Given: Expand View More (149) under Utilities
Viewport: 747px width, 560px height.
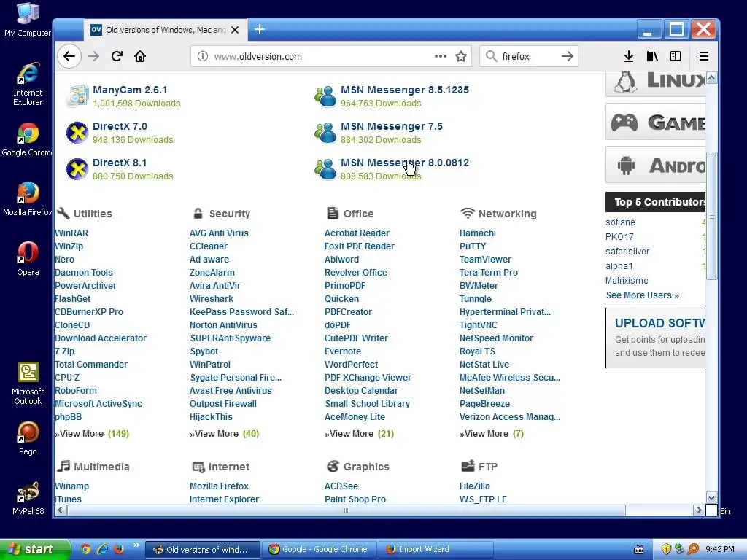Looking at the screenshot, I should (93, 433).
